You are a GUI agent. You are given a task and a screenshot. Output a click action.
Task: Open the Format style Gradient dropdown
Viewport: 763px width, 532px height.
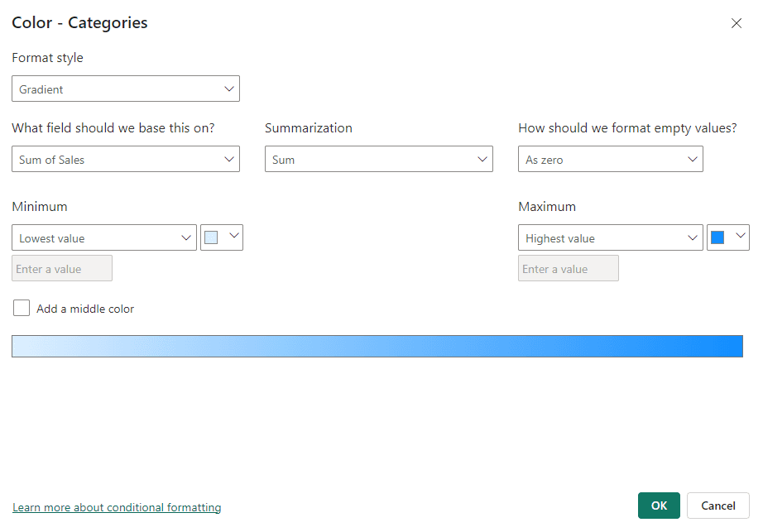(126, 89)
